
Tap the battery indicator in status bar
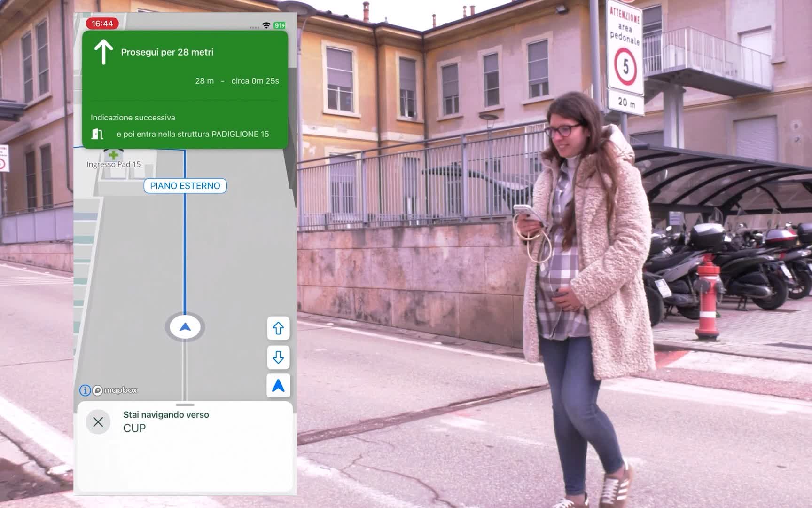coord(280,25)
